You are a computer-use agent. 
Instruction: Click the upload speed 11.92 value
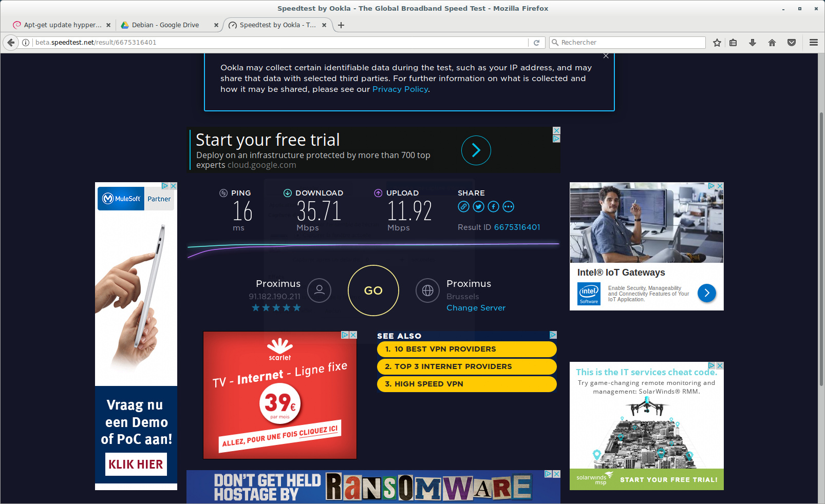coord(409,211)
